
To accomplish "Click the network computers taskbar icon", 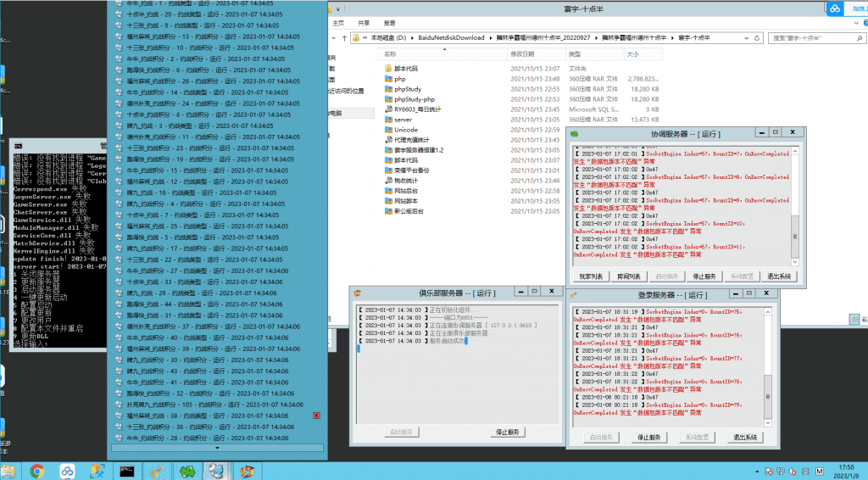I will point(216,472).
